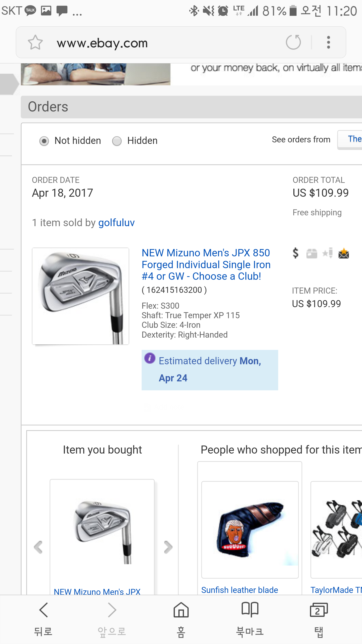Open the See orders from dropdown
The image size is (362, 644).
pos(351,139)
